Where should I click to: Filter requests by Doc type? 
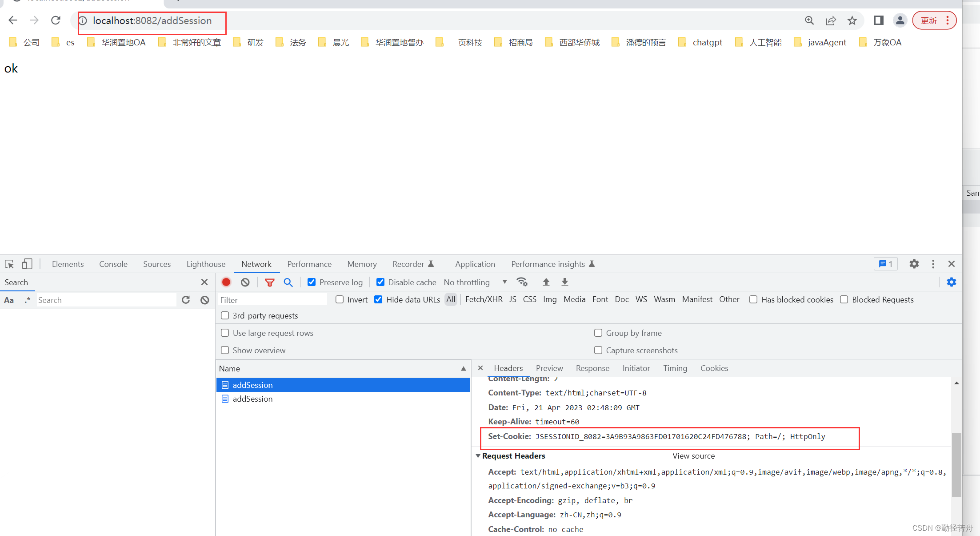(x=622, y=299)
